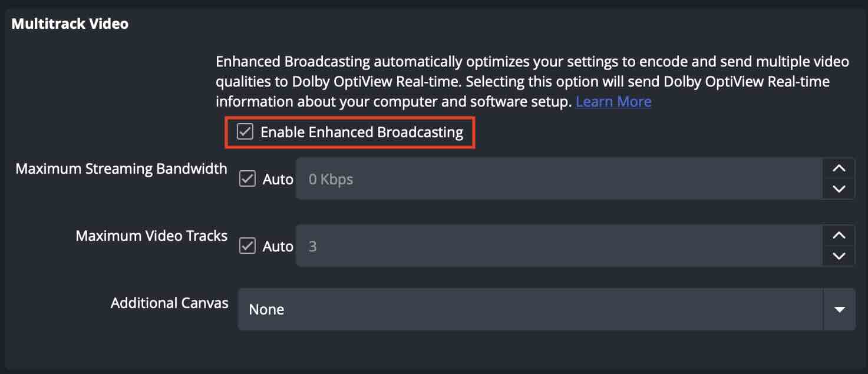Click the Auto label beside video tracks field

(278, 246)
